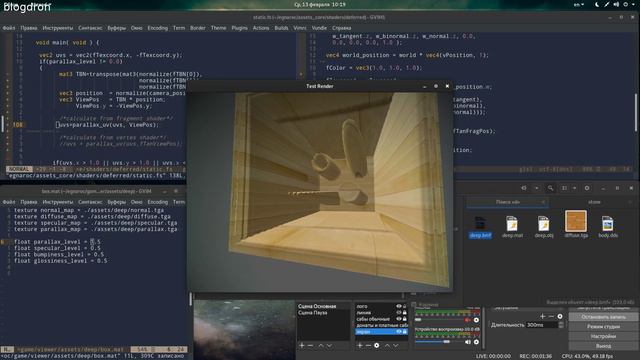This screenshot has width=640, height=360.
Task: Click the static.fs GVim vertical scrollbar
Action: tap(636, 113)
